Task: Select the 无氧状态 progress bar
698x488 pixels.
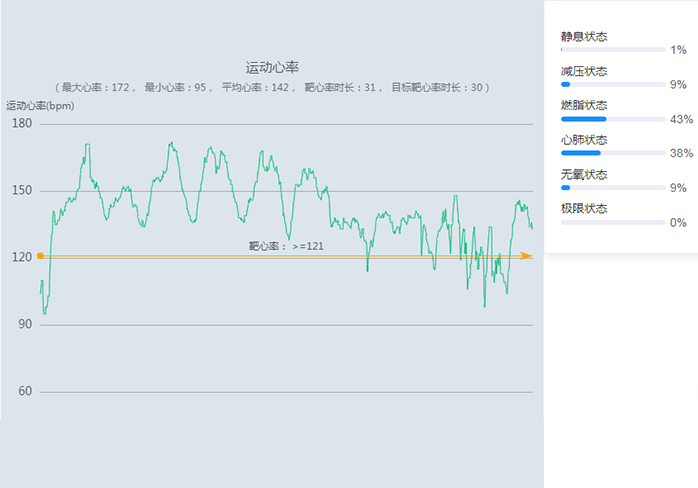Action: (613, 188)
